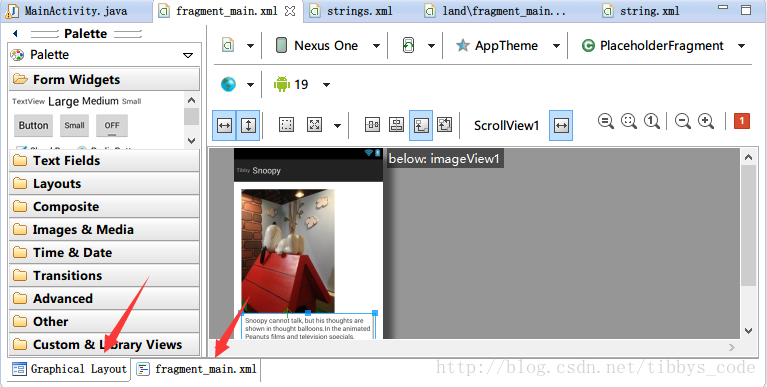The height and width of the screenshot is (387, 767).
Task: Toggle fill height layout button
Action: [248, 125]
